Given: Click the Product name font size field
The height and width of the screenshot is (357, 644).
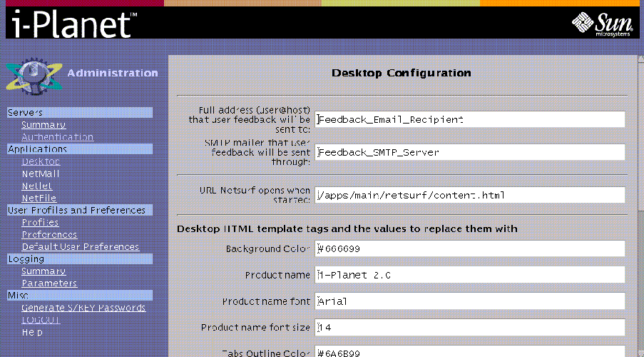Looking at the screenshot, I should pyautogui.click(x=470, y=328).
